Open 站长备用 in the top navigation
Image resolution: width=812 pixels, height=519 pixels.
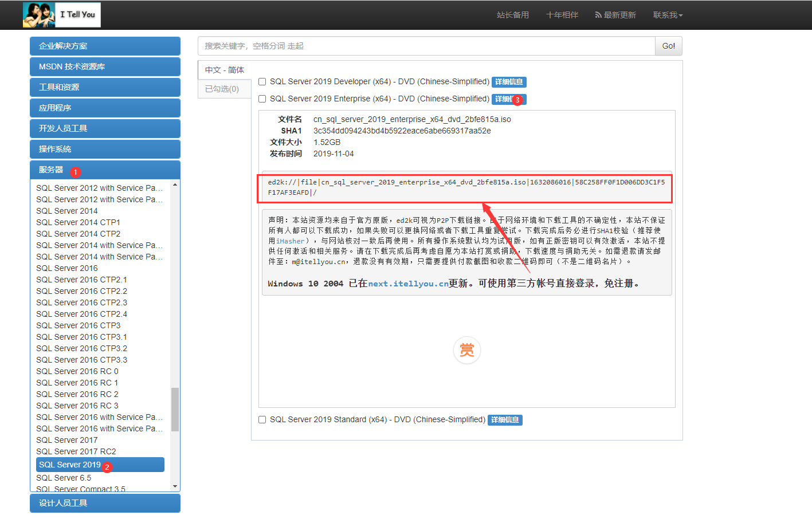pyautogui.click(x=513, y=15)
